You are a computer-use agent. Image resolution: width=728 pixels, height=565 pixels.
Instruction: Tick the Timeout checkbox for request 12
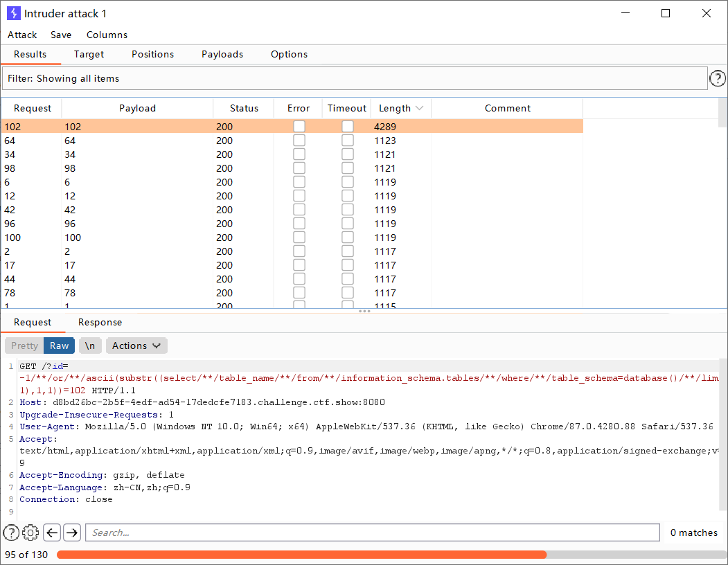(x=348, y=196)
